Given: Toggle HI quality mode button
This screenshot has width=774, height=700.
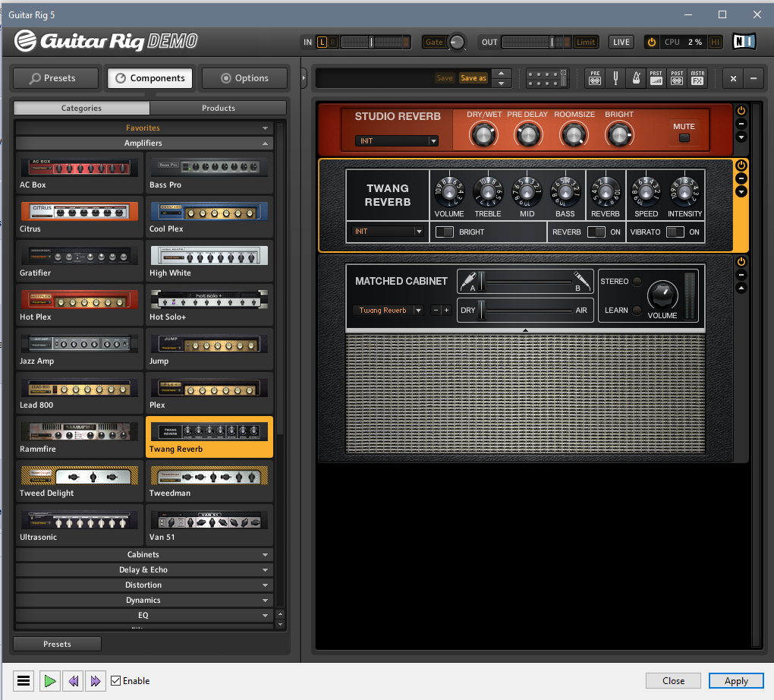Looking at the screenshot, I should point(715,42).
